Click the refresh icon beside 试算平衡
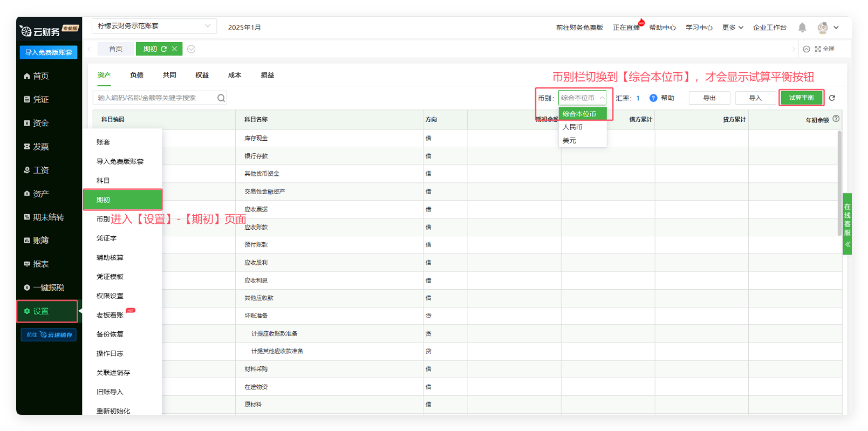The image size is (868, 431). tap(832, 98)
